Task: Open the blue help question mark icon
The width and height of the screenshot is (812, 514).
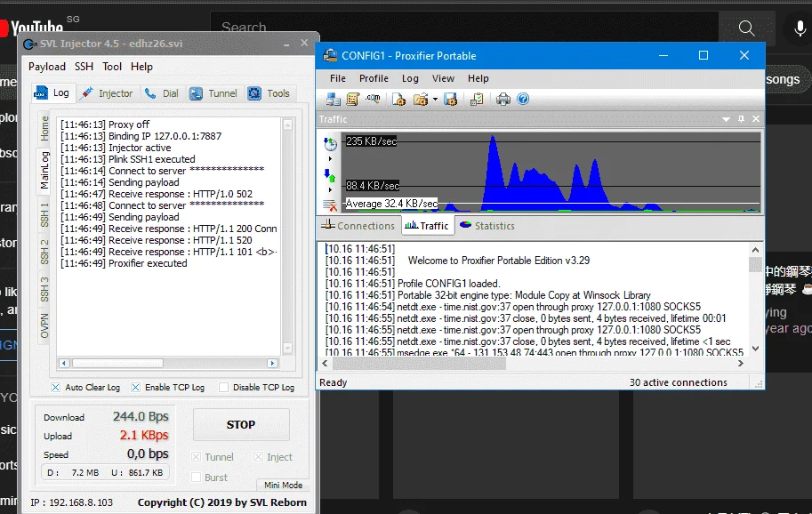Action: [523, 99]
